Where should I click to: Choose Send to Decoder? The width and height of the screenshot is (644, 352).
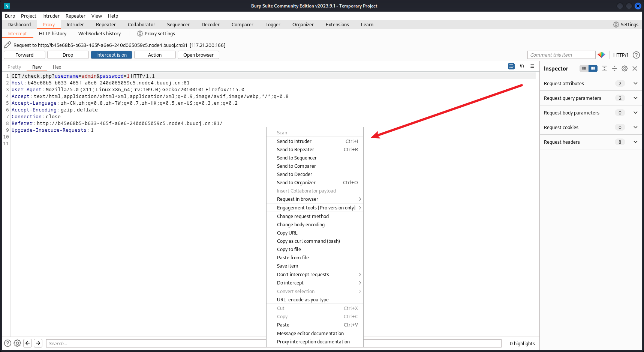click(x=315, y=174)
